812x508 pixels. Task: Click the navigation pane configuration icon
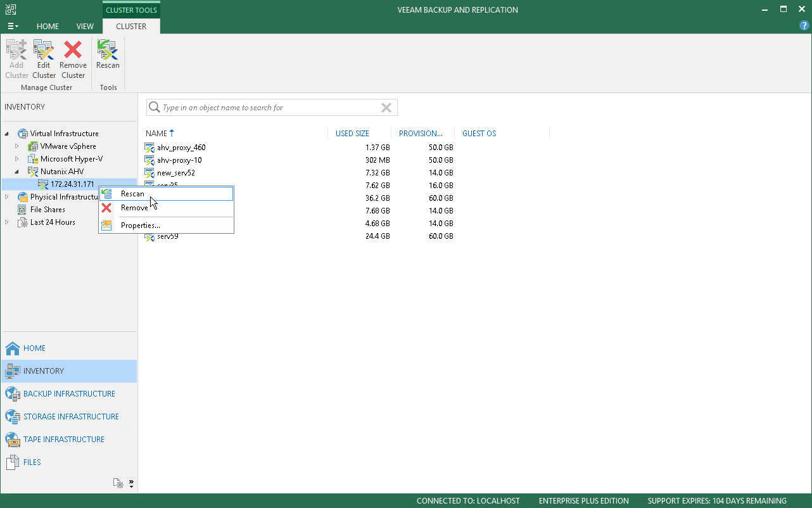point(118,483)
